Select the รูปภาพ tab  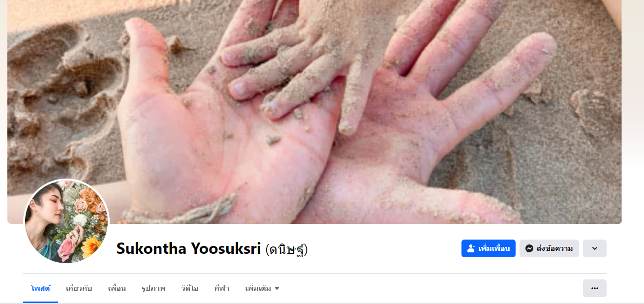(x=153, y=288)
